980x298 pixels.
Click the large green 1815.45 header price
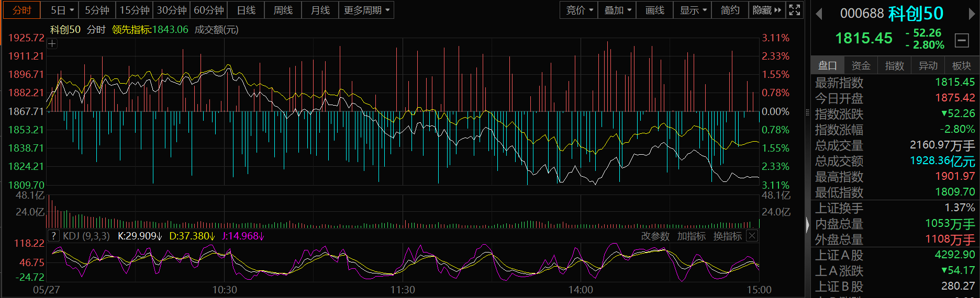(x=864, y=38)
